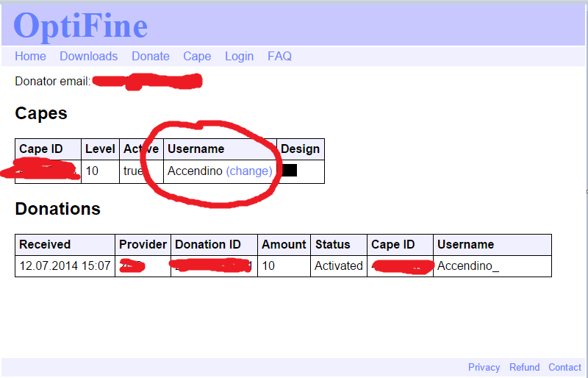Click the 'Capes' heading
588x378 pixels.
[41, 113]
